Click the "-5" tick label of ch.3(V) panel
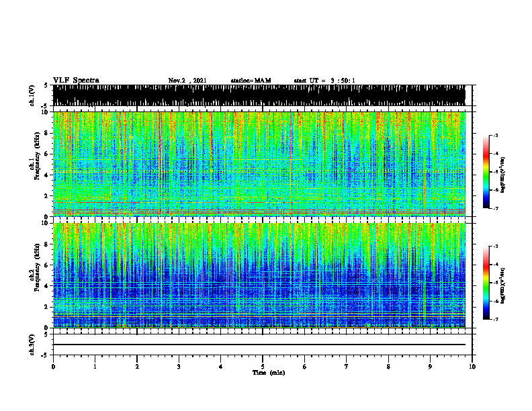 coord(45,355)
